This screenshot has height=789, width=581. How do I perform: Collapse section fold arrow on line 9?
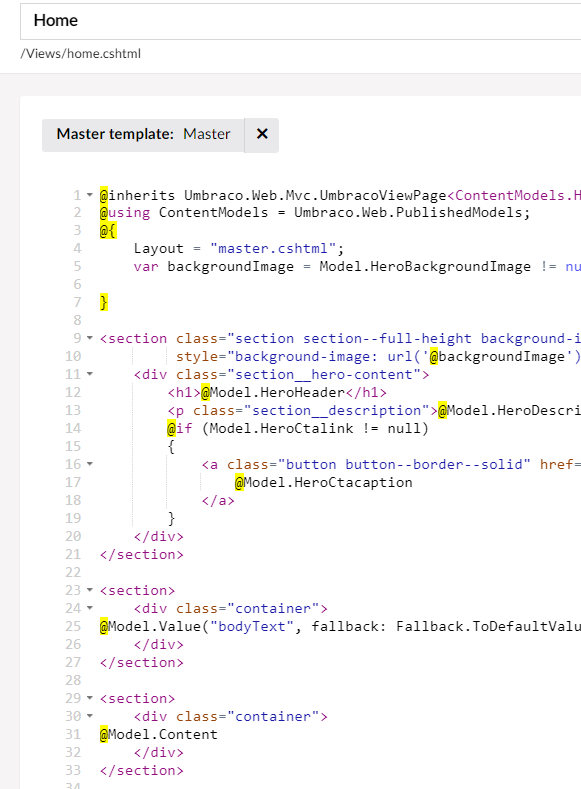point(90,338)
